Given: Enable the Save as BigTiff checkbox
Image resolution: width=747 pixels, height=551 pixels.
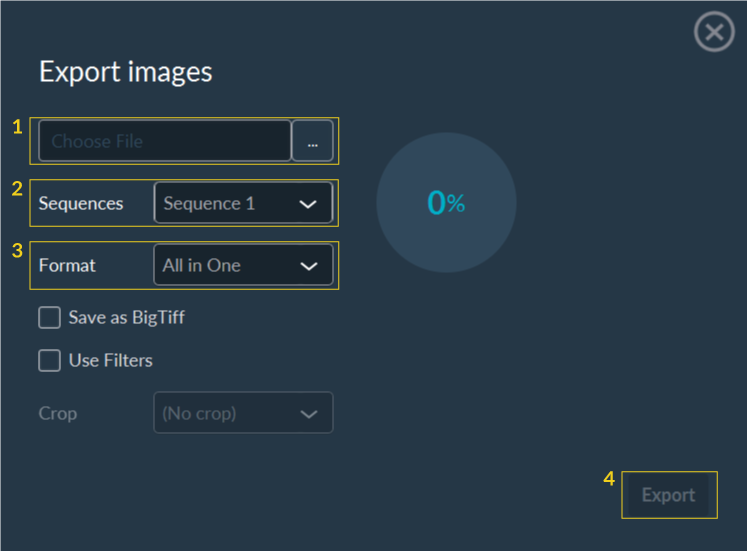Looking at the screenshot, I should pyautogui.click(x=50, y=318).
